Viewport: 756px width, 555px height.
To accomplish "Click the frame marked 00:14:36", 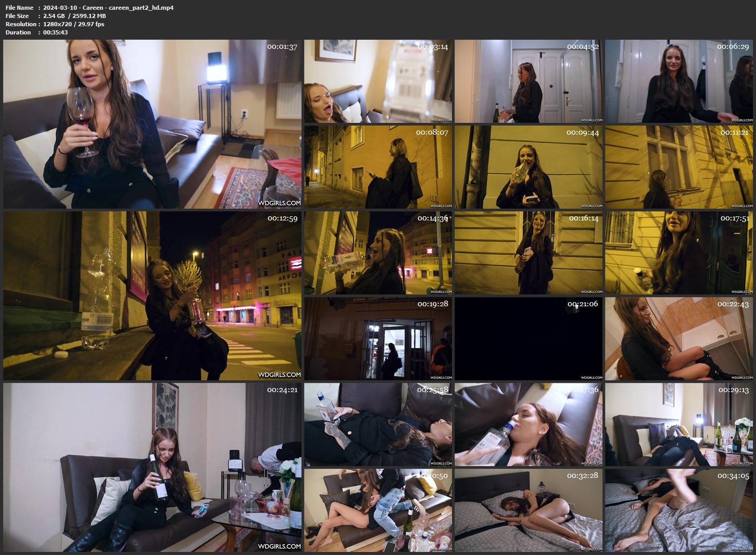I will [378, 253].
